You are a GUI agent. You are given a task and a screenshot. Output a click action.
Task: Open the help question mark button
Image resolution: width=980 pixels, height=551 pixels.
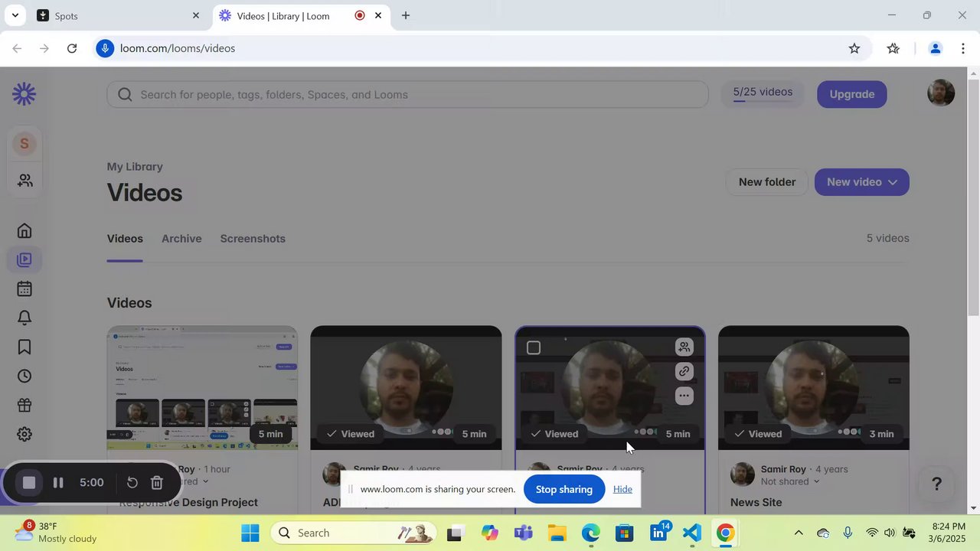click(x=936, y=484)
